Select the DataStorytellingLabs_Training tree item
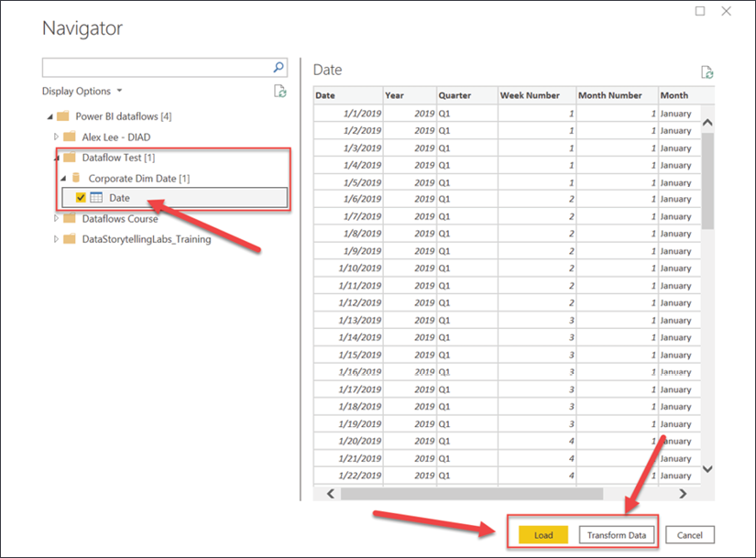 [147, 239]
